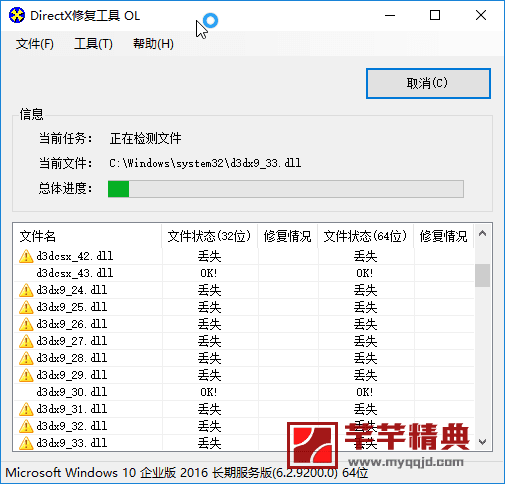Click 32-bit 丢失 status of d3dx9_31.dll
The height and width of the screenshot is (484, 505).
[x=209, y=409]
